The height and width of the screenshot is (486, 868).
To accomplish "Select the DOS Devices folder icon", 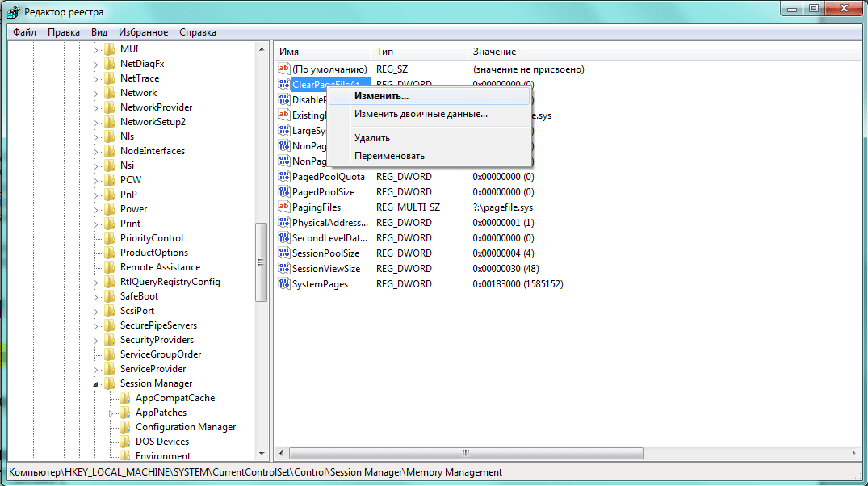I will (125, 442).
